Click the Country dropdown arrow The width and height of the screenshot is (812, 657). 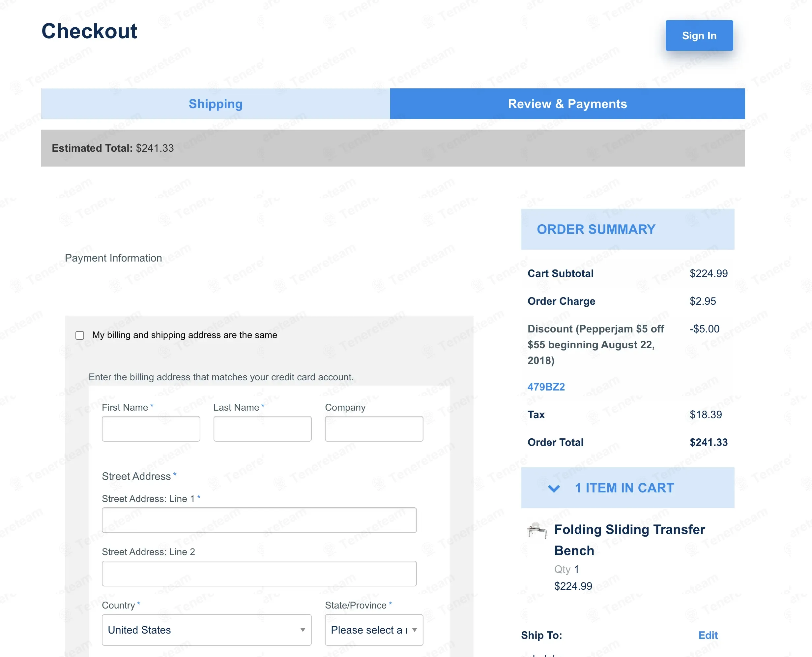coord(303,630)
